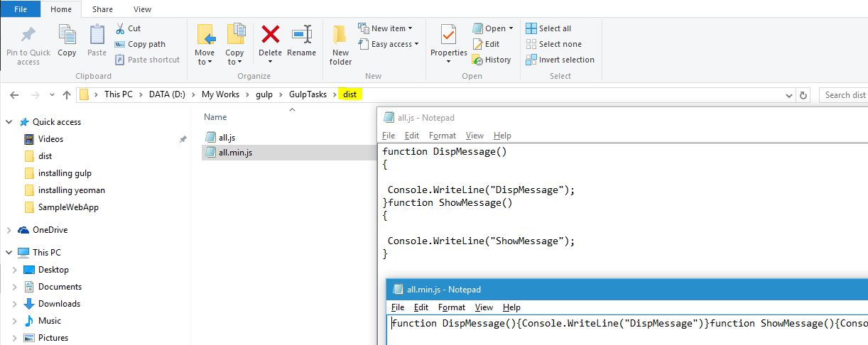Image resolution: width=868 pixels, height=345 pixels.
Task: Click the Refresh button beside address bar
Action: tap(803, 95)
